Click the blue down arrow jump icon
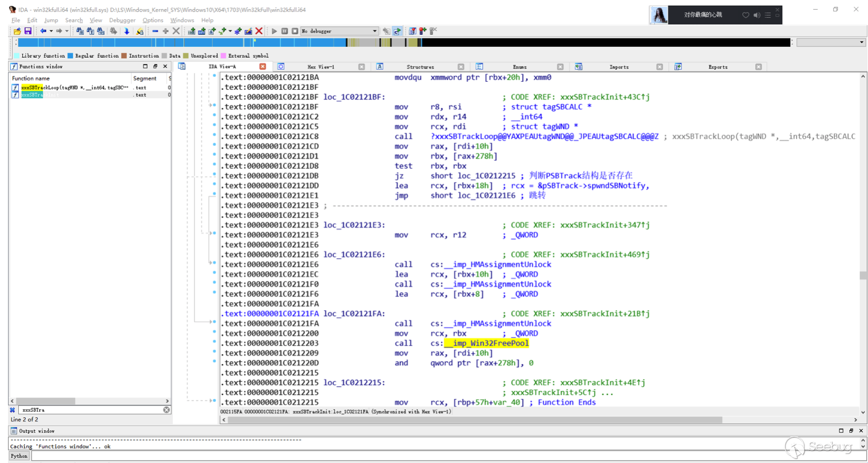 point(126,31)
